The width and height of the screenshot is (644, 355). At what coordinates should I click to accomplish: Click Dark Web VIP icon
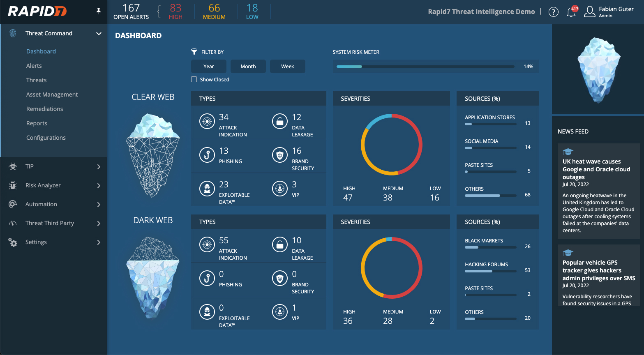[x=280, y=312]
